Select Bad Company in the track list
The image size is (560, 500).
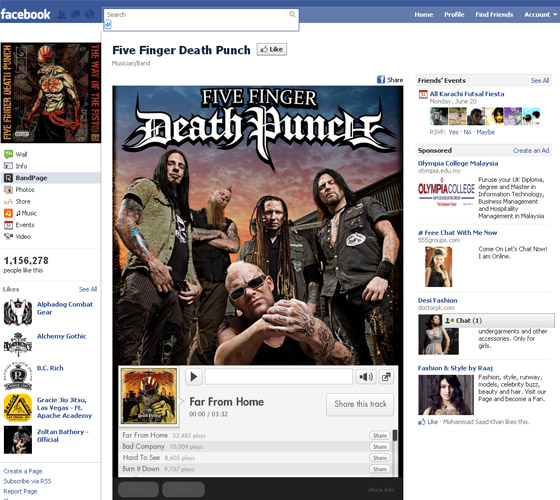pyautogui.click(x=143, y=446)
